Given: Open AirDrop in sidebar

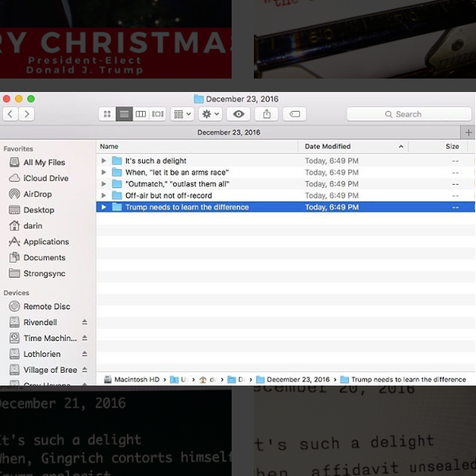Looking at the screenshot, I should 37,194.
